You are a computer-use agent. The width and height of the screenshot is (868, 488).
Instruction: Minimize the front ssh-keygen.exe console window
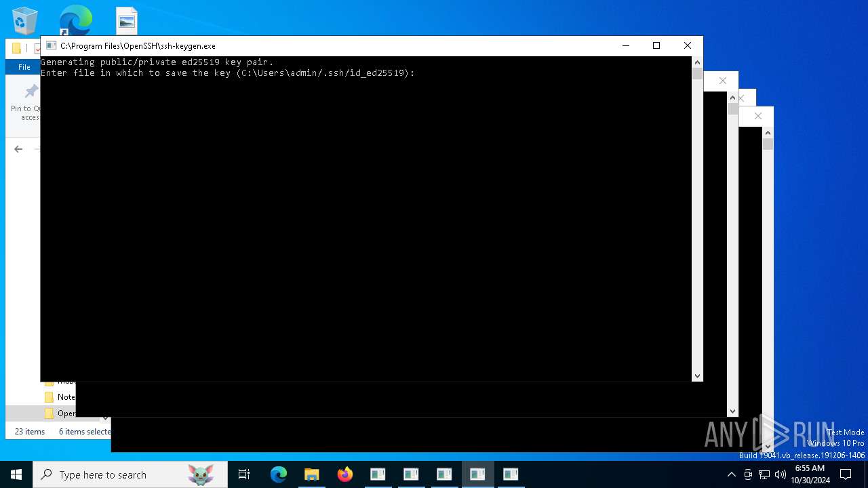625,45
